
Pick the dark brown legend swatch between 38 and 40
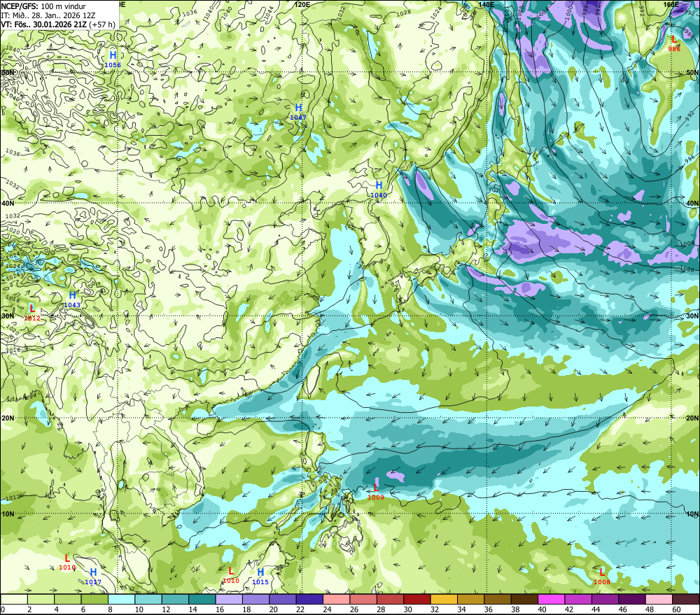coord(524,599)
